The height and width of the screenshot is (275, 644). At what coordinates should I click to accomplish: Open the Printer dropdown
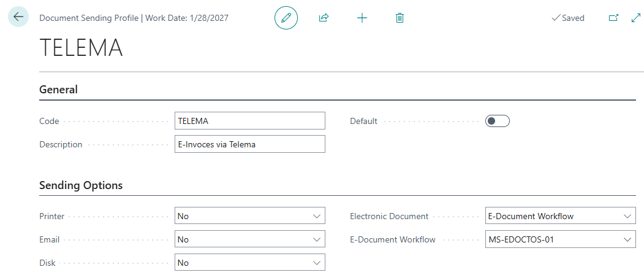pos(249,216)
